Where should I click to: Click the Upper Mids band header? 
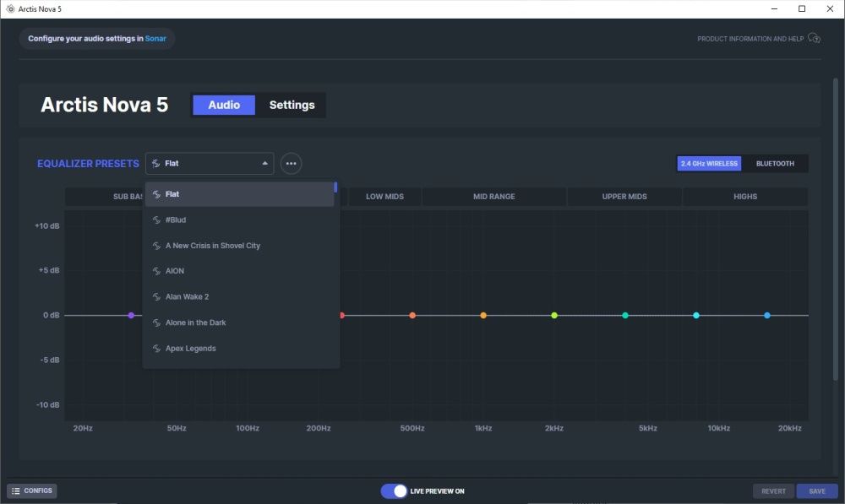[624, 197]
